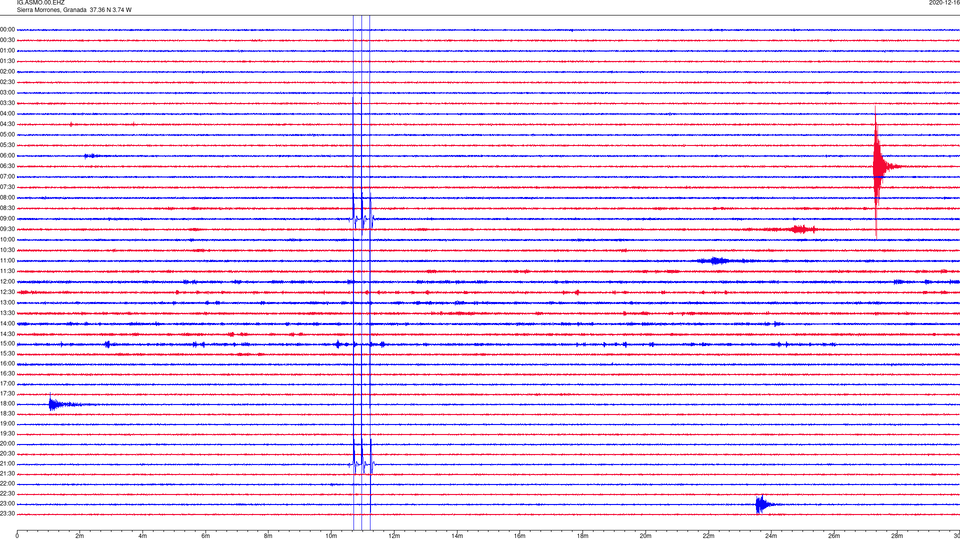Select the 00:00 time label
Viewport: 960px width, 540px height.
(7, 29)
